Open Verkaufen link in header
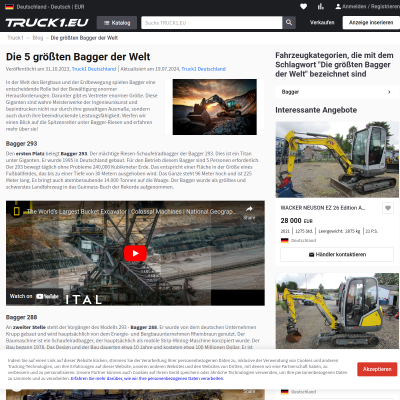The width and height of the screenshot is (400, 400). (322, 23)
